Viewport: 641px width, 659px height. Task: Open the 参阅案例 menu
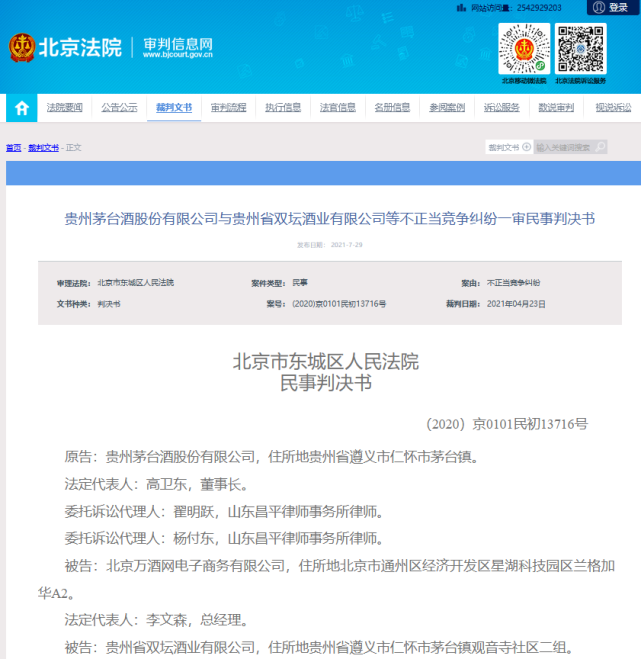pyautogui.click(x=447, y=108)
